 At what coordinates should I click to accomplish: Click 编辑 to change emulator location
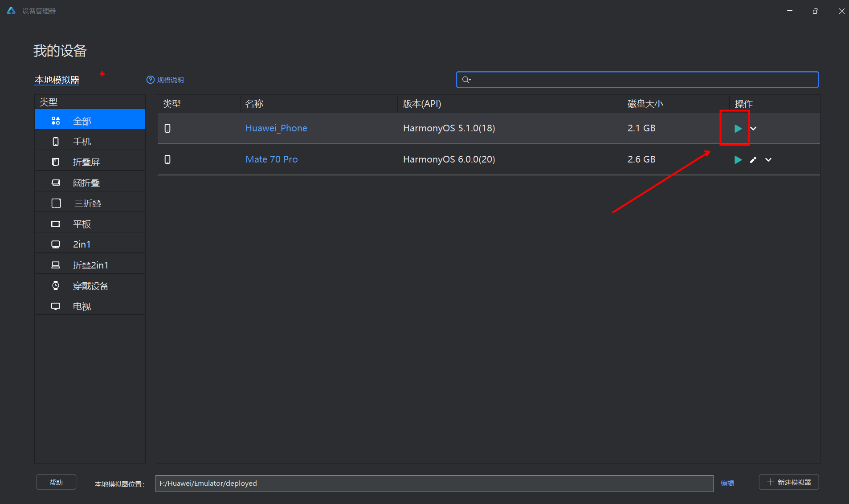pos(727,483)
